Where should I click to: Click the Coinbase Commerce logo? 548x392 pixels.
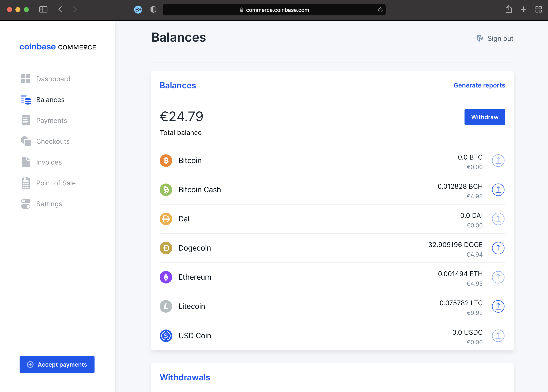click(x=57, y=47)
